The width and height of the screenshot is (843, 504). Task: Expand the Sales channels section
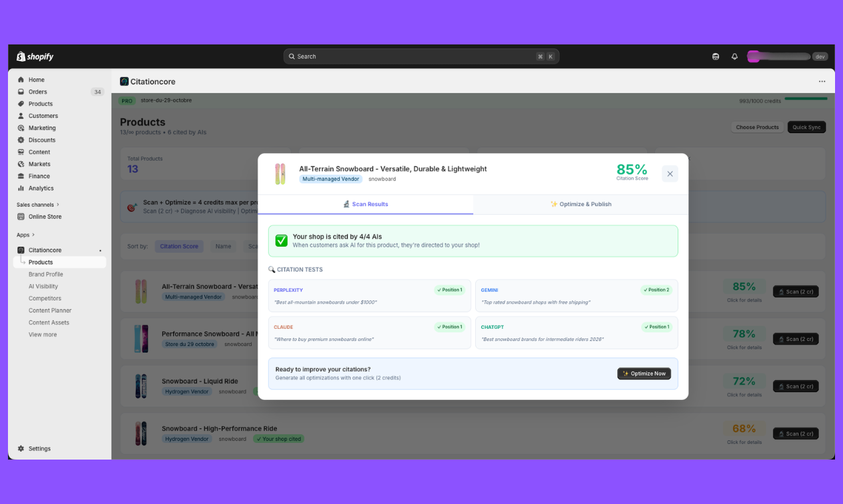click(x=38, y=205)
